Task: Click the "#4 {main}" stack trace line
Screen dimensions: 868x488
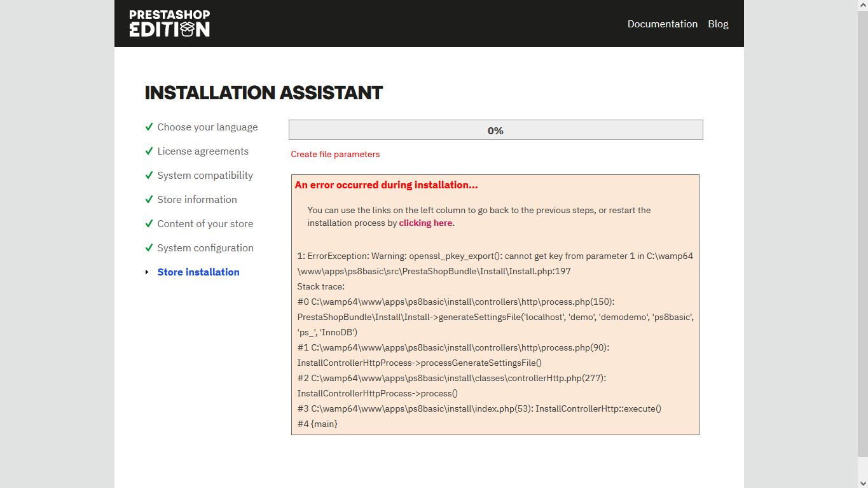Action: 317,424
